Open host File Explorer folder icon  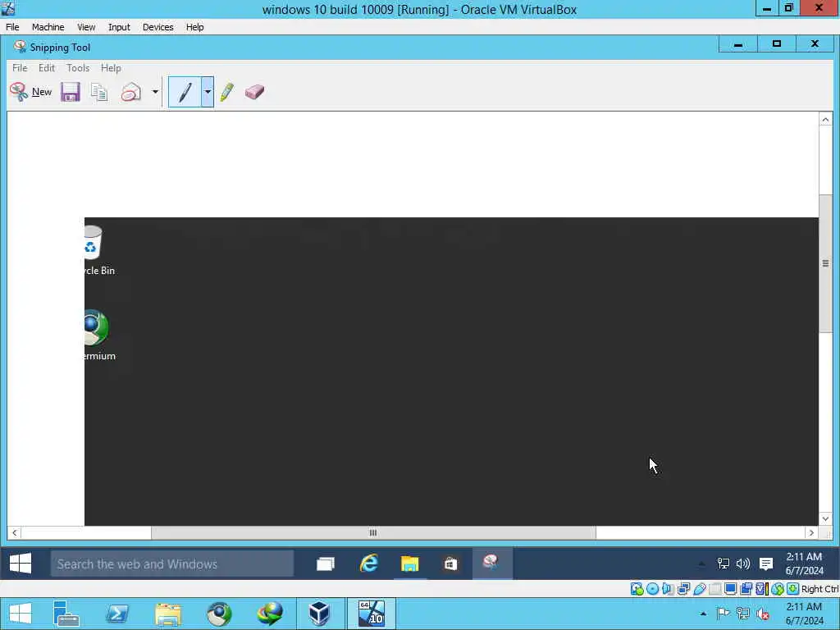click(x=167, y=614)
